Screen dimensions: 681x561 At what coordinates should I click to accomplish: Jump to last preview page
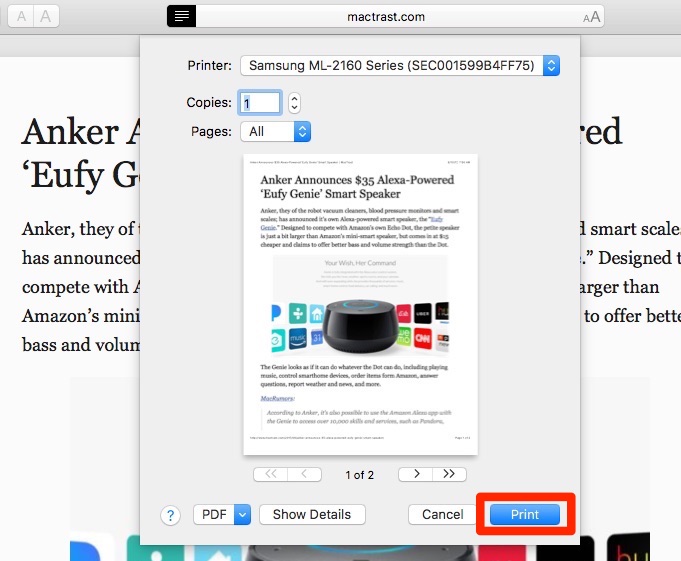pyautogui.click(x=450, y=474)
